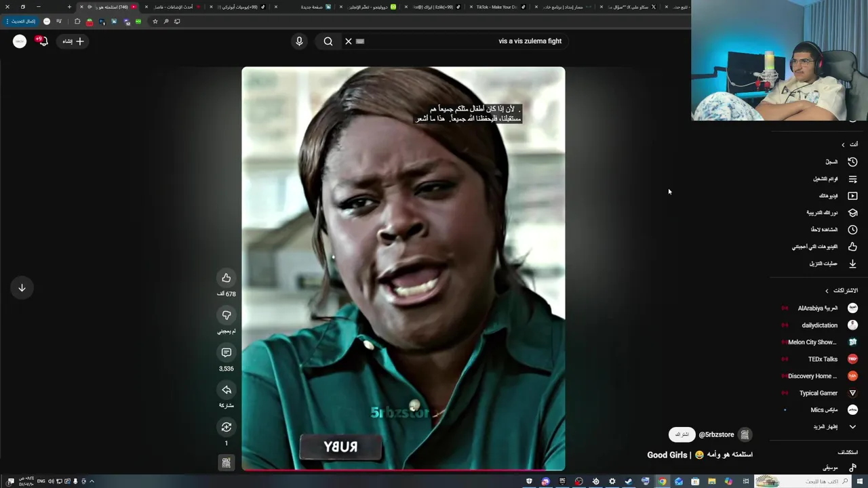
Task: Open dailydictation channel subscription
Action: (819, 325)
